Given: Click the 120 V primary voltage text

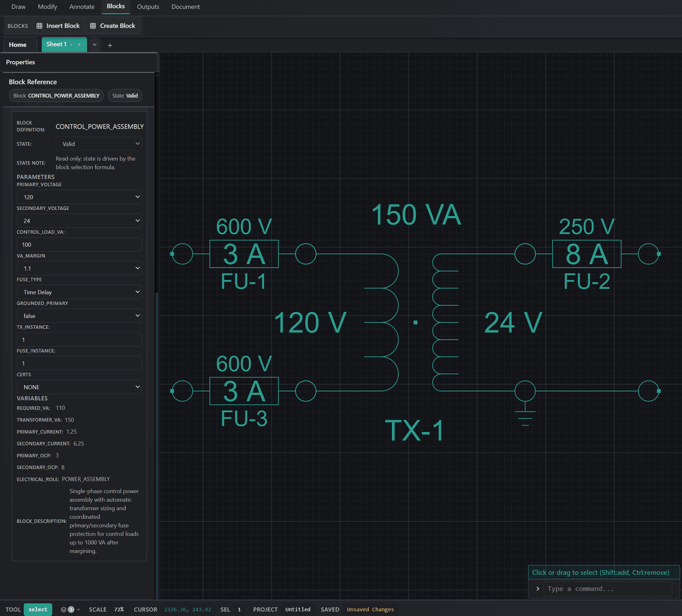Looking at the screenshot, I should 310,322.
